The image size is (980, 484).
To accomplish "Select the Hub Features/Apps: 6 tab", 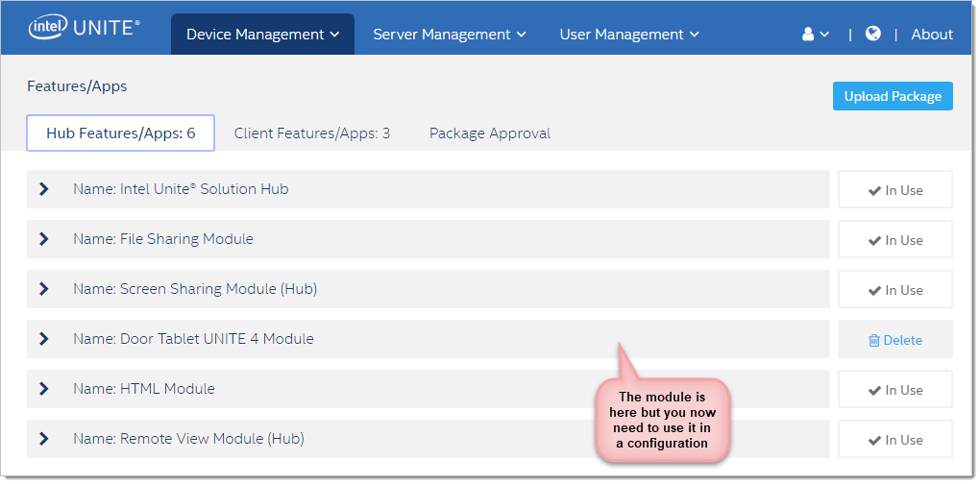I will click(x=121, y=133).
